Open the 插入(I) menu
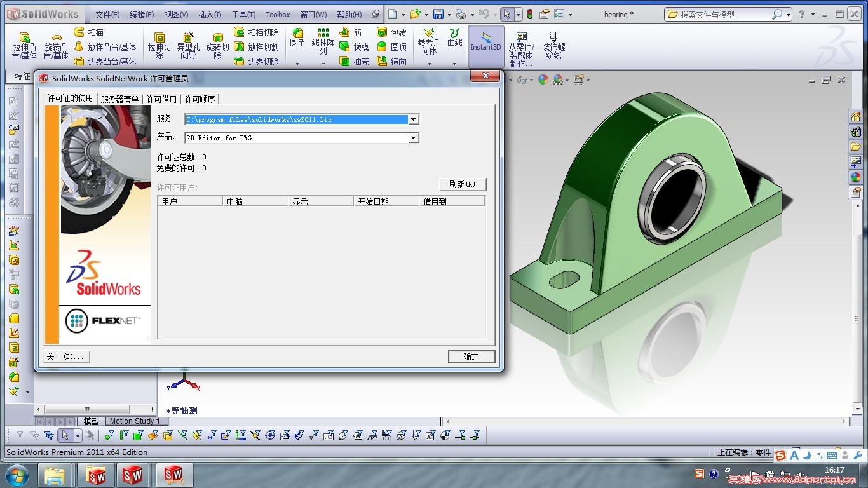 [x=210, y=15]
